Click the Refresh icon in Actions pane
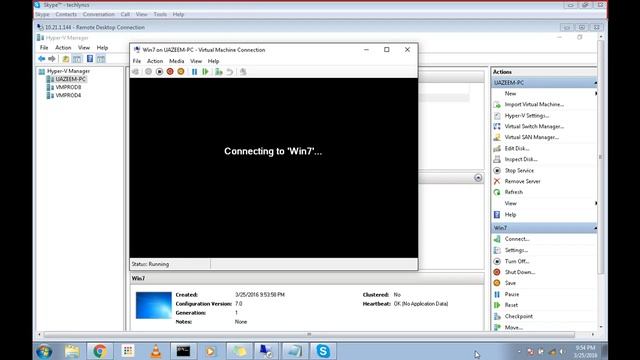Screen dimensions: 640x360 click(x=497, y=192)
